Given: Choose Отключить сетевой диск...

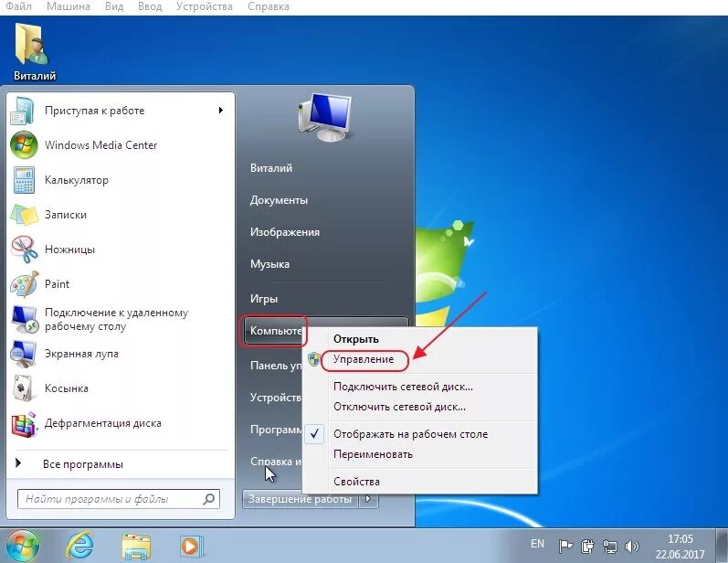Looking at the screenshot, I should [399, 407].
